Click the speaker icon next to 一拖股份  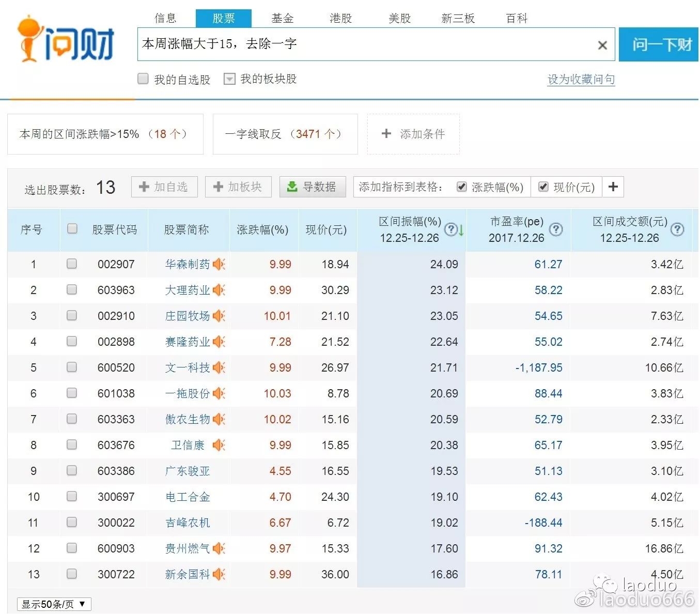(x=219, y=393)
